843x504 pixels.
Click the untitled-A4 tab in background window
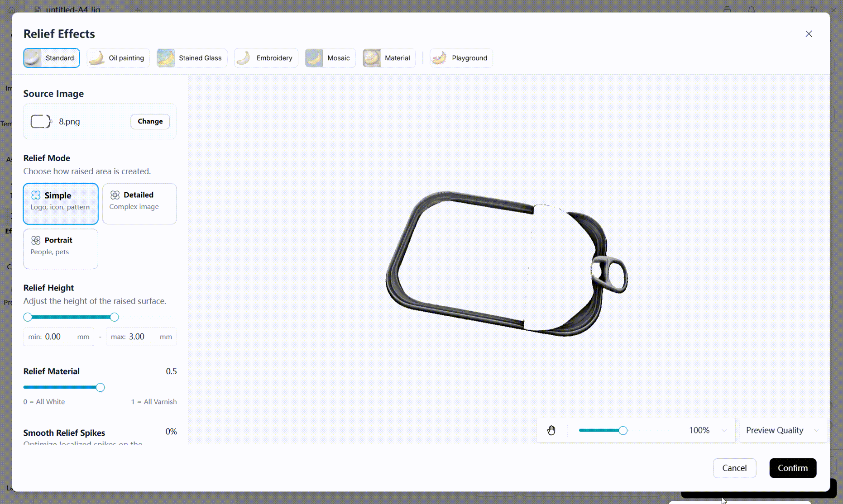[x=73, y=9]
